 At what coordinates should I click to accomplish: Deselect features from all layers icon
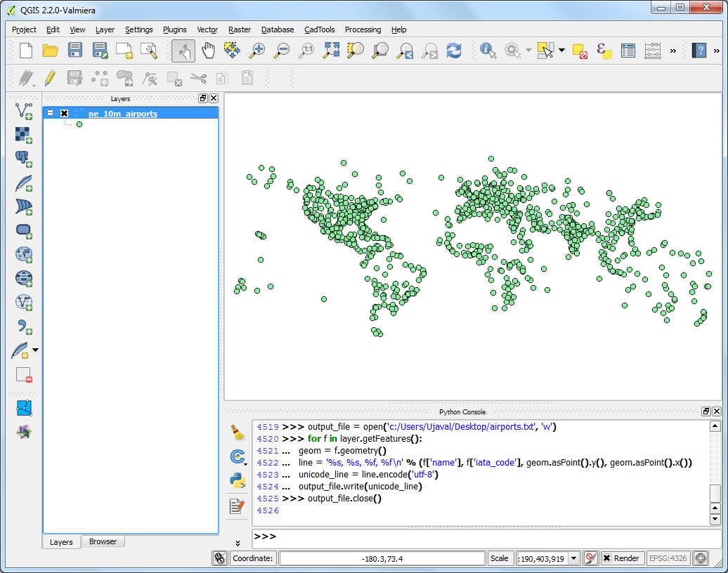tap(580, 50)
